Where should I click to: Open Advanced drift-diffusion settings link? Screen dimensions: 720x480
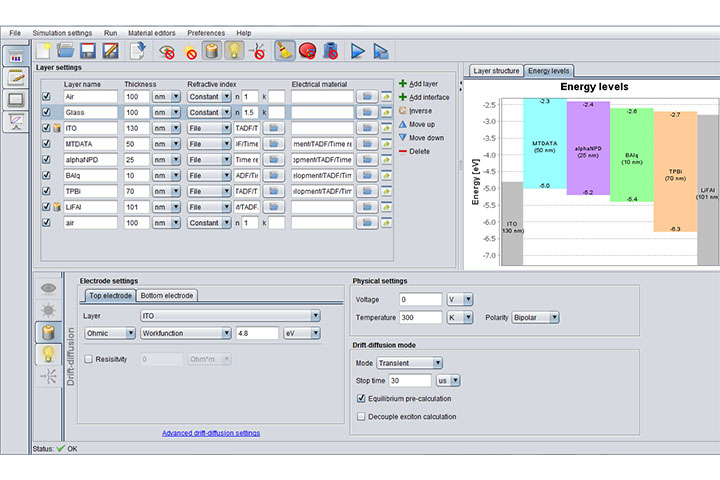pyautogui.click(x=211, y=433)
